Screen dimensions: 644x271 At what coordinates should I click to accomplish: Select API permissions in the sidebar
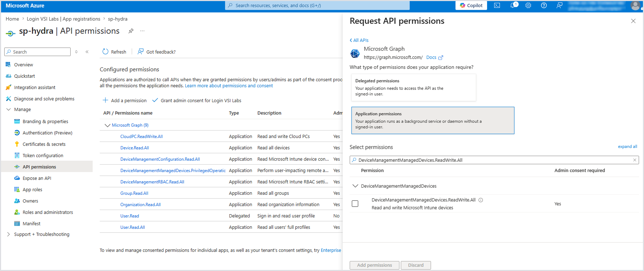39,167
